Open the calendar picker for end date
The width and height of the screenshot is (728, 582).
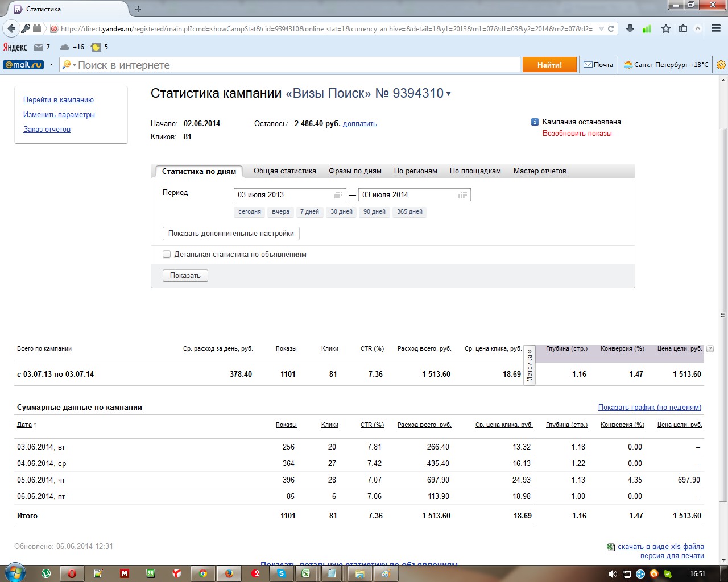pyautogui.click(x=463, y=194)
